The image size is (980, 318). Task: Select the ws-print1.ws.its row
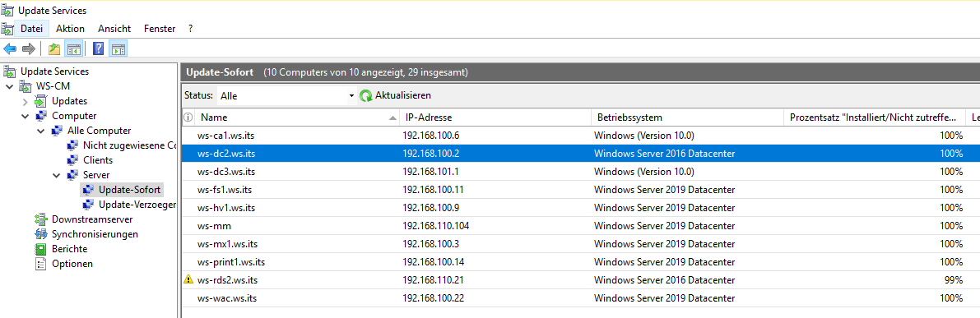tap(581, 262)
